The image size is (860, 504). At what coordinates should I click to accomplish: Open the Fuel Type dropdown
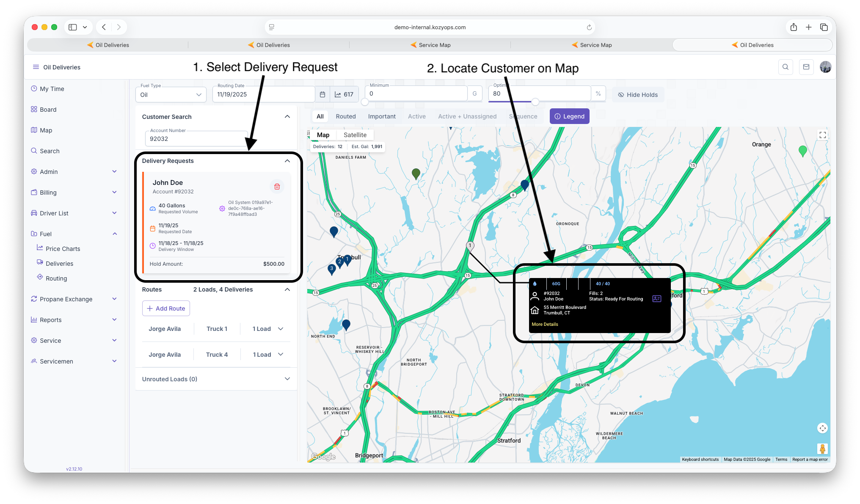click(171, 95)
